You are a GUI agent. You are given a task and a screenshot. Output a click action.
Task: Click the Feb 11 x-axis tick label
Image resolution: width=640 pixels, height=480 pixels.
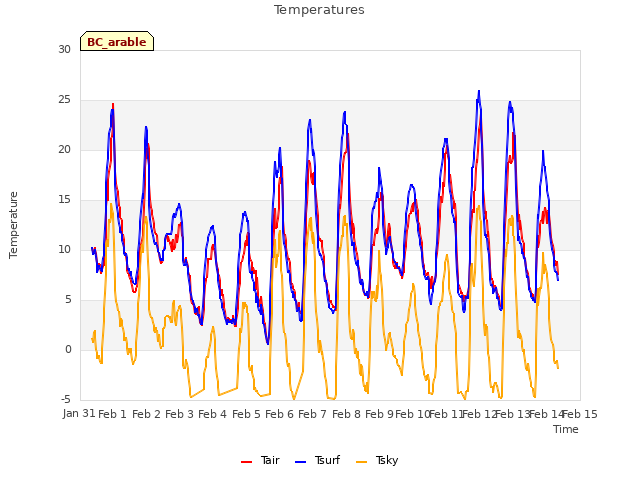tap(446, 414)
